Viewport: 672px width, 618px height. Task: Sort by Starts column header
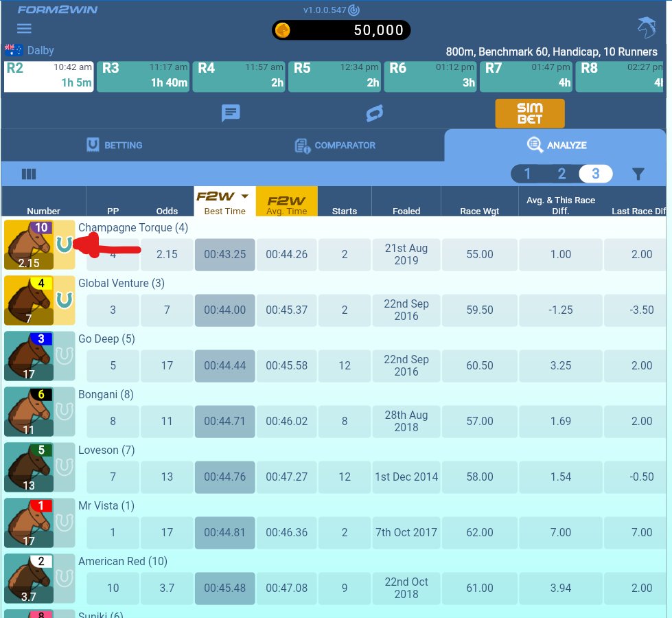point(345,211)
